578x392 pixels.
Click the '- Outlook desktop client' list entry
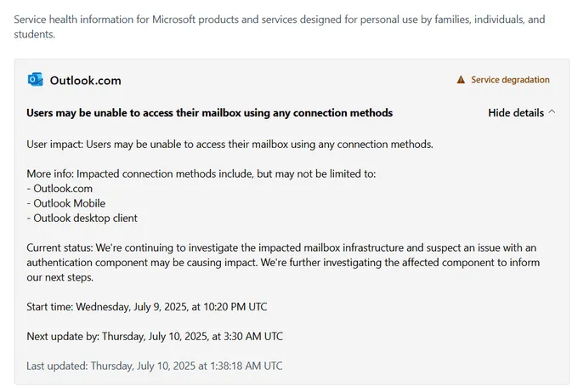(x=82, y=218)
